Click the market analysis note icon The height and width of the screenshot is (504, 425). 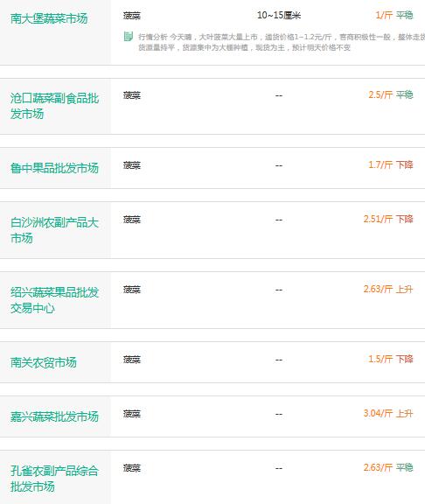point(129,37)
